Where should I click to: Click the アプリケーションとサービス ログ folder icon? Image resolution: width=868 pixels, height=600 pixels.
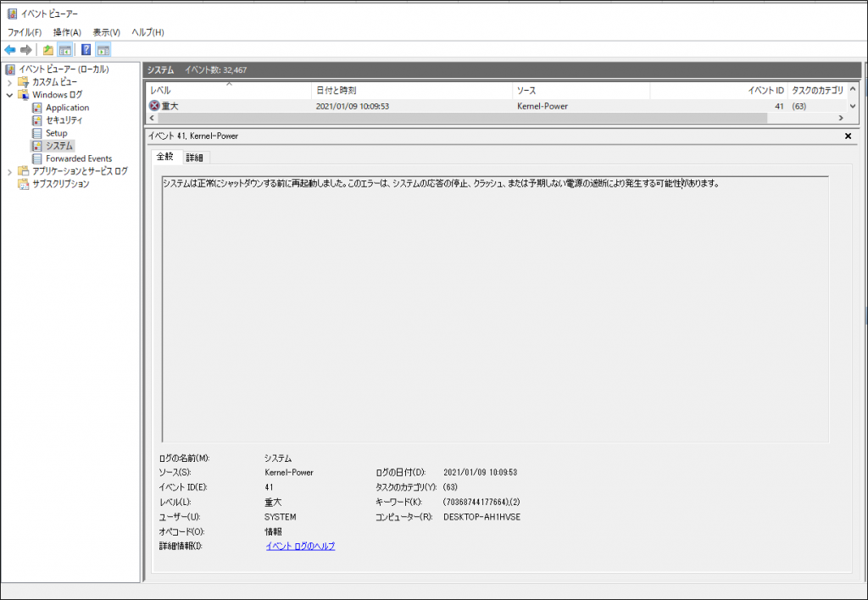pos(23,171)
